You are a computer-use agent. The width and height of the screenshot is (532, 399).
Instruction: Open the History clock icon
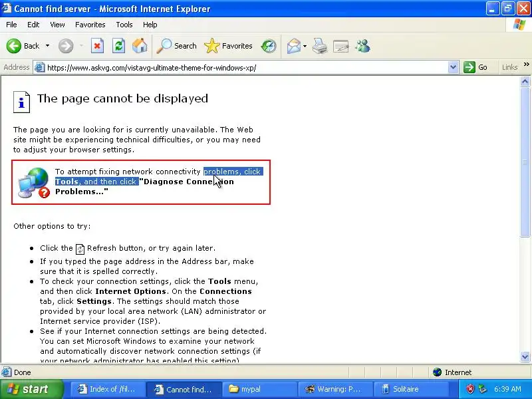(x=269, y=46)
